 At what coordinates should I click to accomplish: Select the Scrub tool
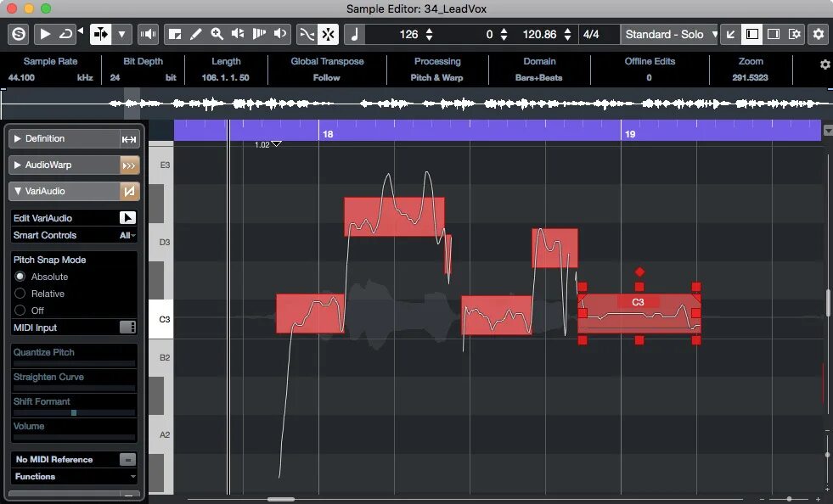[259, 35]
